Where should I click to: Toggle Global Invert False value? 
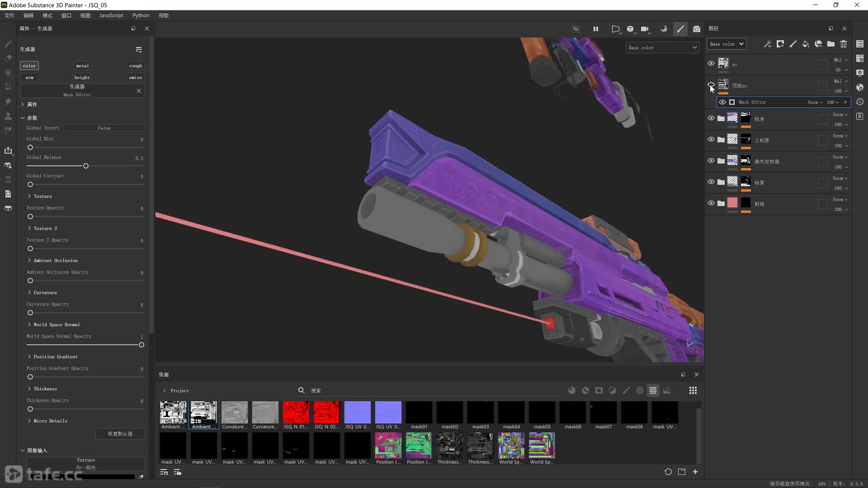tap(104, 128)
